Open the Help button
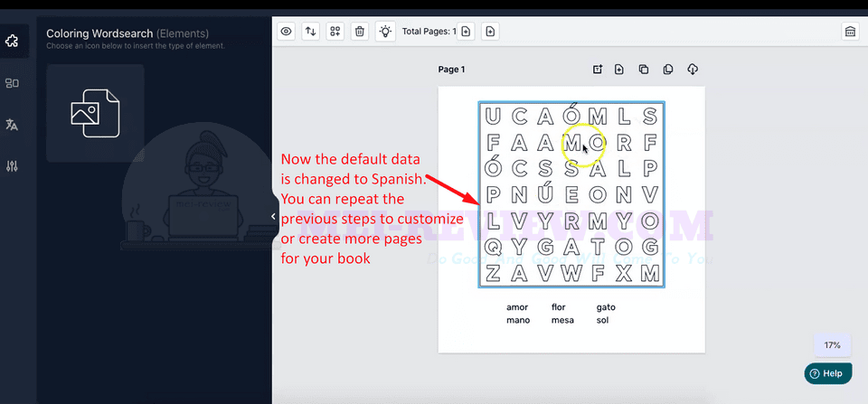The image size is (868, 404). pos(827,373)
